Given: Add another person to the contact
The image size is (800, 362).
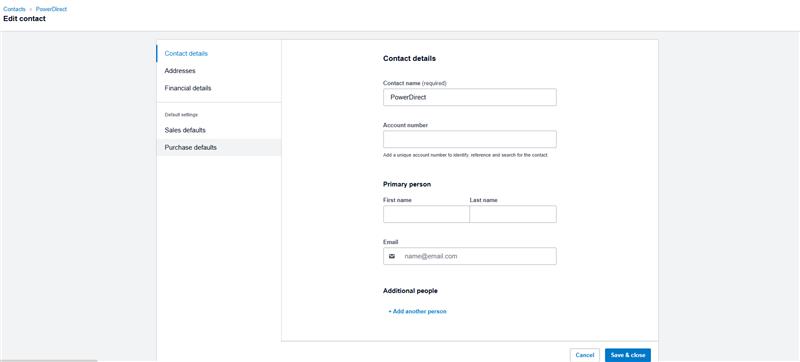Looking at the screenshot, I should pos(417,311).
